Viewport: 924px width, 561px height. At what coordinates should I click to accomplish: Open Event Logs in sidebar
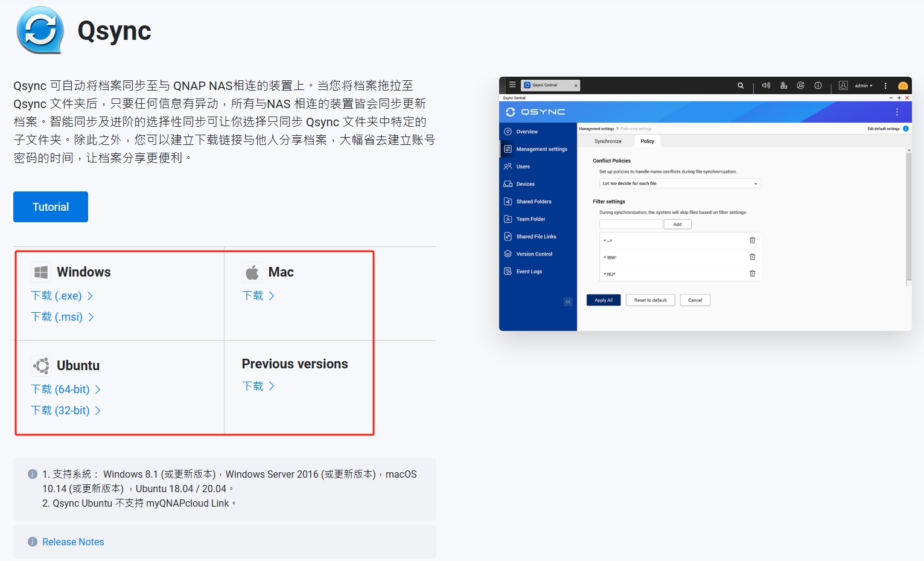pyautogui.click(x=538, y=272)
